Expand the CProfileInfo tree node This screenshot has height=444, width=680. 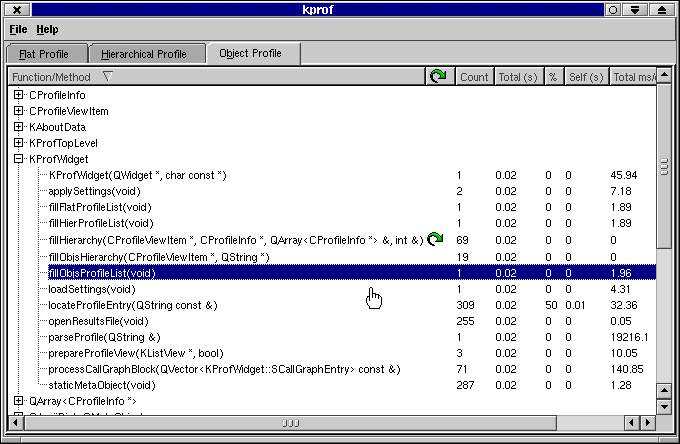click(x=19, y=95)
